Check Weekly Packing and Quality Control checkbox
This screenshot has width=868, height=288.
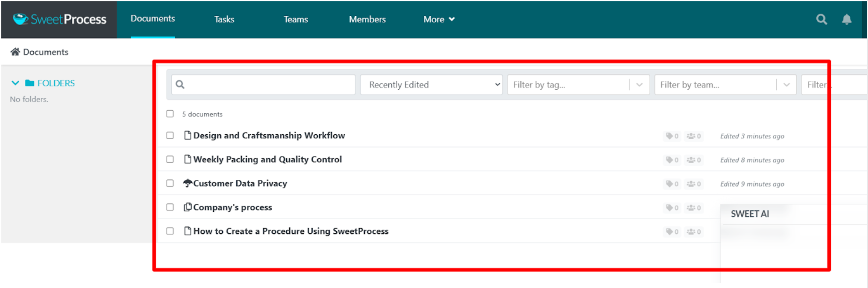[x=170, y=159]
